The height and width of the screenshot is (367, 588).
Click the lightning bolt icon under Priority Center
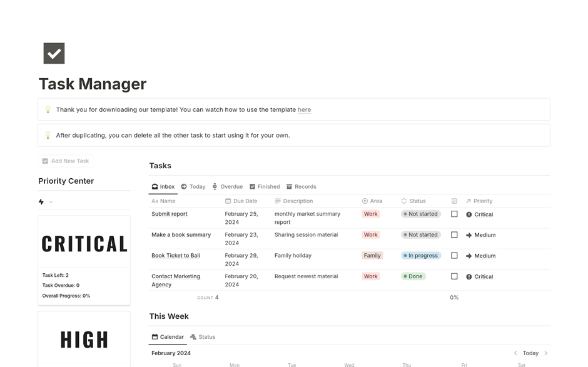click(x=41, y=202)
